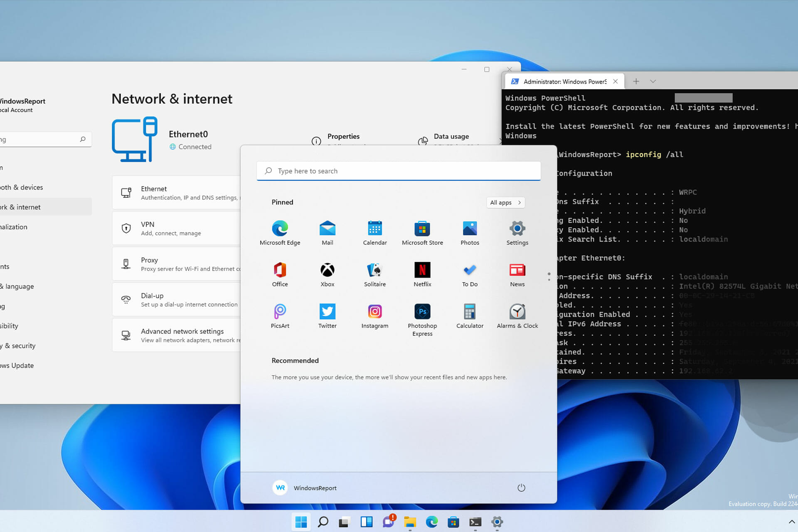798x532 pixels.
Task: Open Ethernet settings row
Action: coord(176,192)
